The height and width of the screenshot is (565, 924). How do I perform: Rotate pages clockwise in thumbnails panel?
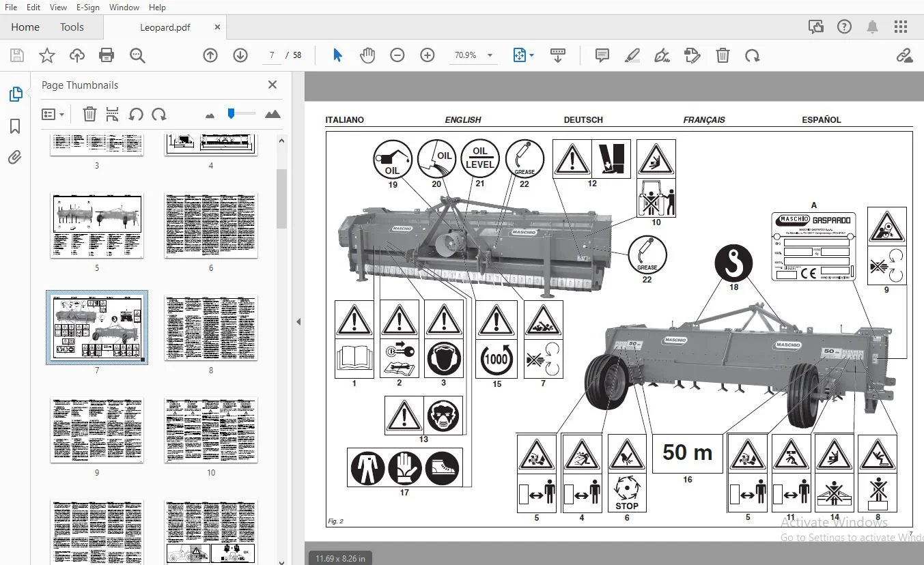click(x=159, y=114)
